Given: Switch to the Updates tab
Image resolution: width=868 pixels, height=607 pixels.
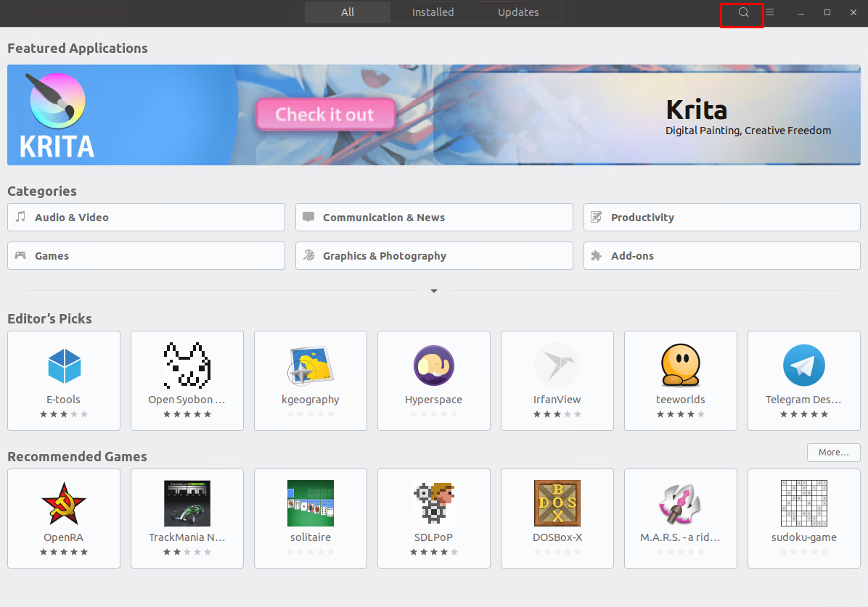Looking at the screenshot, I should (518, 12).
